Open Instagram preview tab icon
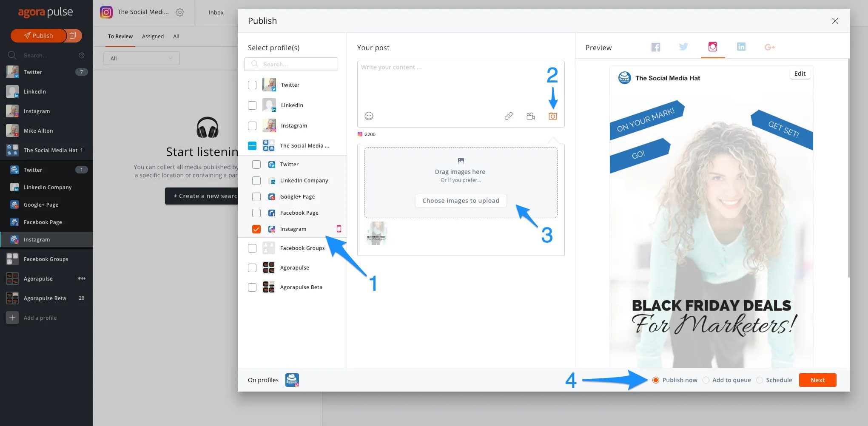The image size is (868, 426). click(713, 47)
